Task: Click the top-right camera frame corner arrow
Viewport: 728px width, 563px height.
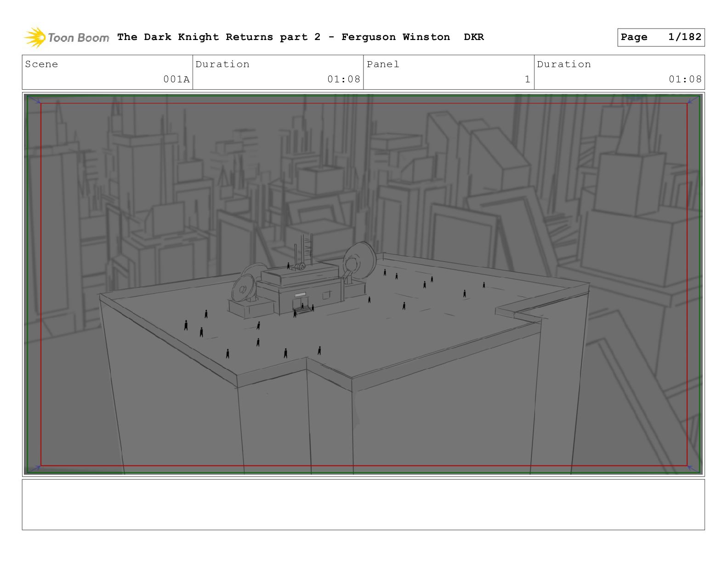Action: click(x=693, y=100)
